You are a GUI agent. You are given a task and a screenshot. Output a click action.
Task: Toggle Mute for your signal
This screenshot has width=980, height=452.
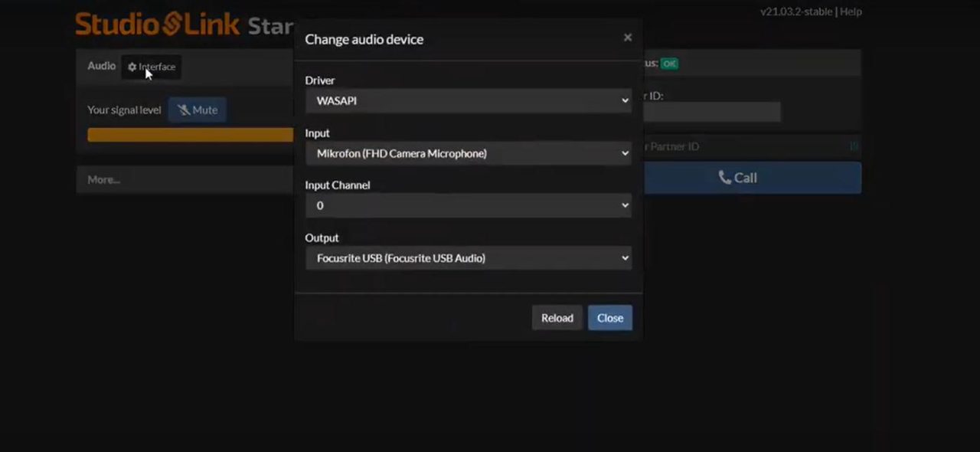(x=197, y=110)
